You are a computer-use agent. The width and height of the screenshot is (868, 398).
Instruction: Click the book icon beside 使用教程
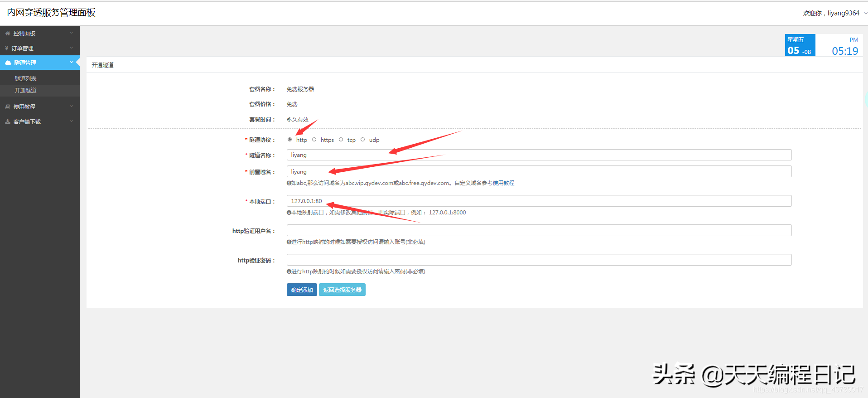[x=8, y=107]
